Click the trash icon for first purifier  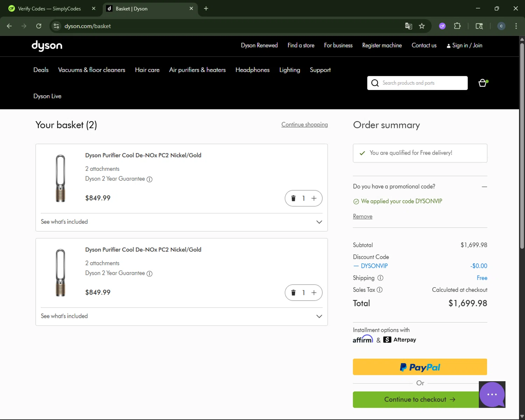293,198
